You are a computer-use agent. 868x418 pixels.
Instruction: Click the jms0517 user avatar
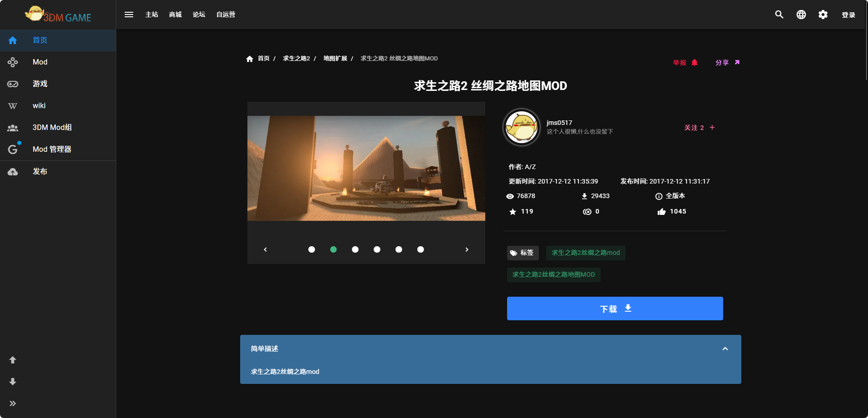[522, 127]
